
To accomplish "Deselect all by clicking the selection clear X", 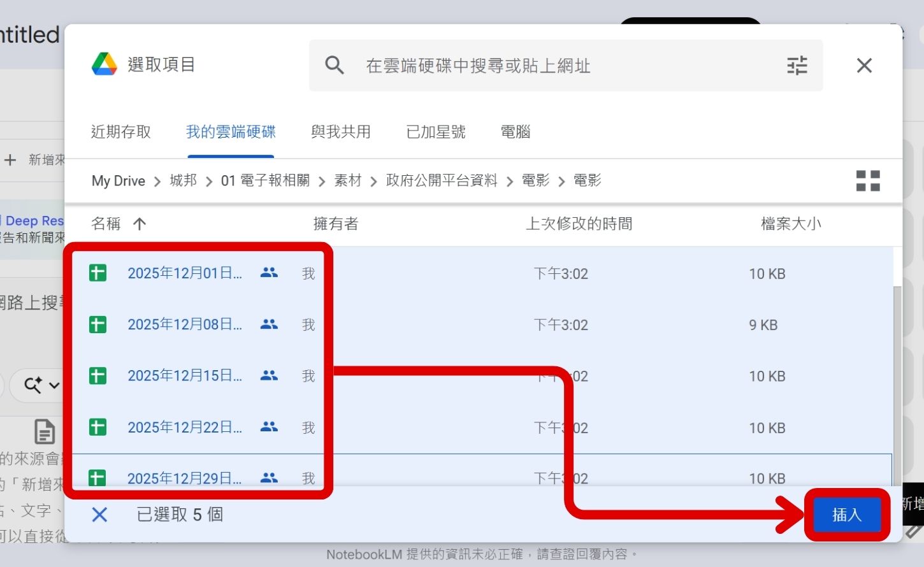I will coord(99,514).
